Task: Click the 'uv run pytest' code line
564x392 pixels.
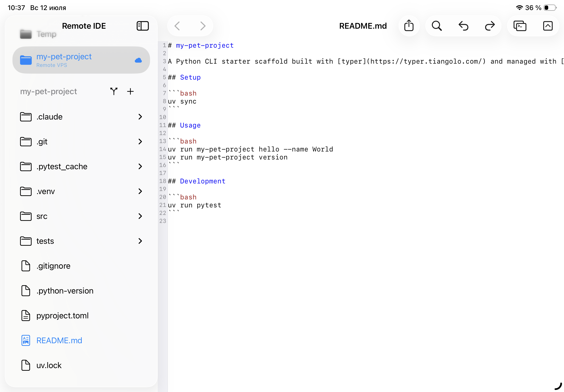Action: pyautogui.click(x=195, y=205)
